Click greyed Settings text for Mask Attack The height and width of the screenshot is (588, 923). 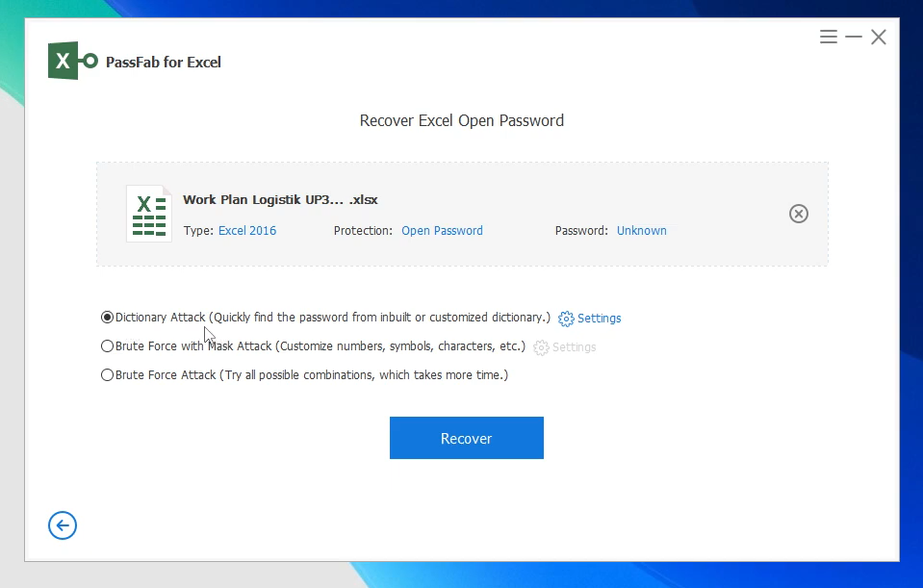click(x=574, y=347)
